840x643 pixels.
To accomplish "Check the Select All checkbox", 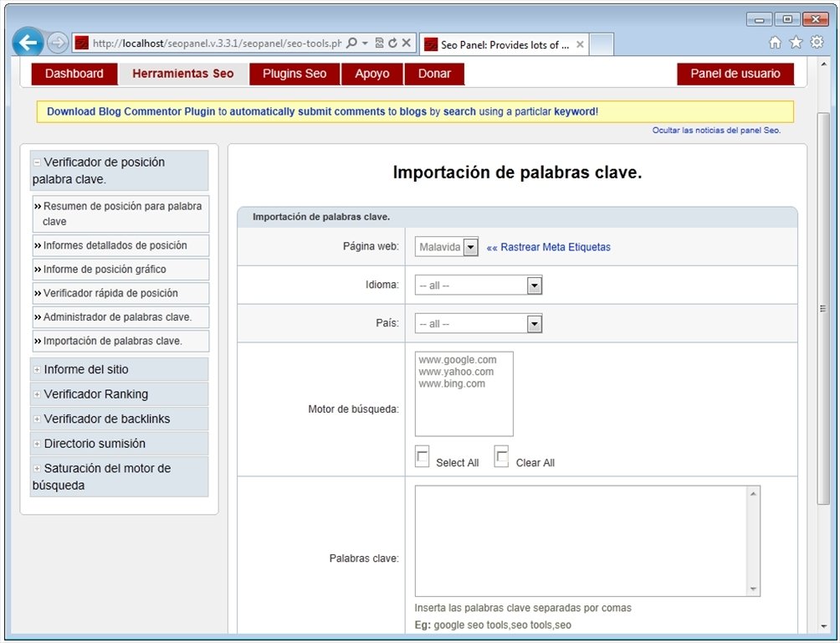I will (423, 456).
